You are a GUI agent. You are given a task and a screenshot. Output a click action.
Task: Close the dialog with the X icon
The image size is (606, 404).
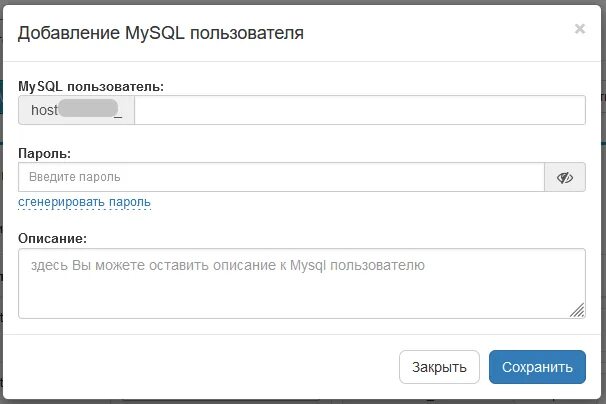579,30
